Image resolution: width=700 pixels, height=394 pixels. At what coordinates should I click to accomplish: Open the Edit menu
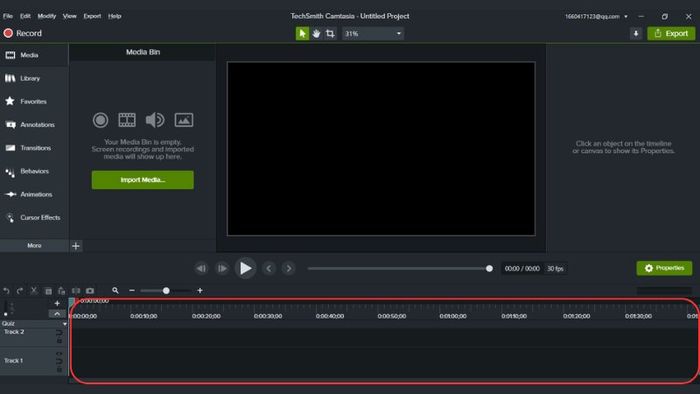25,16
